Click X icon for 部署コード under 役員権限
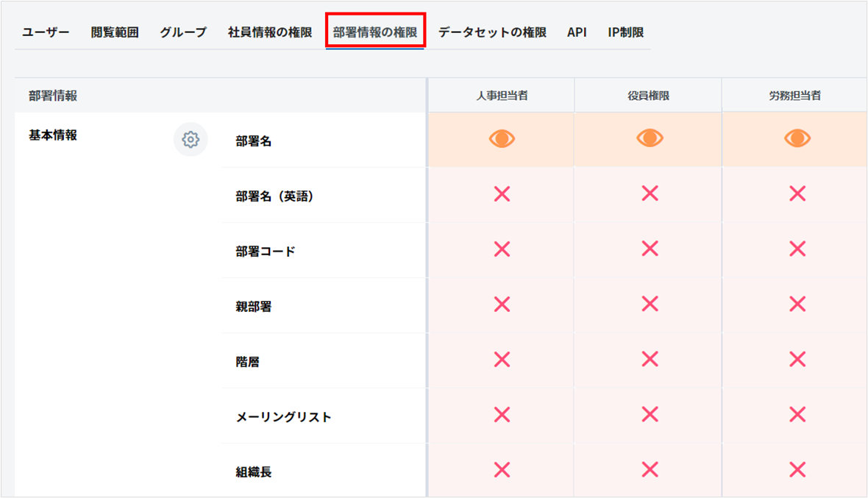The image size is (868, 498). point(650,249)
